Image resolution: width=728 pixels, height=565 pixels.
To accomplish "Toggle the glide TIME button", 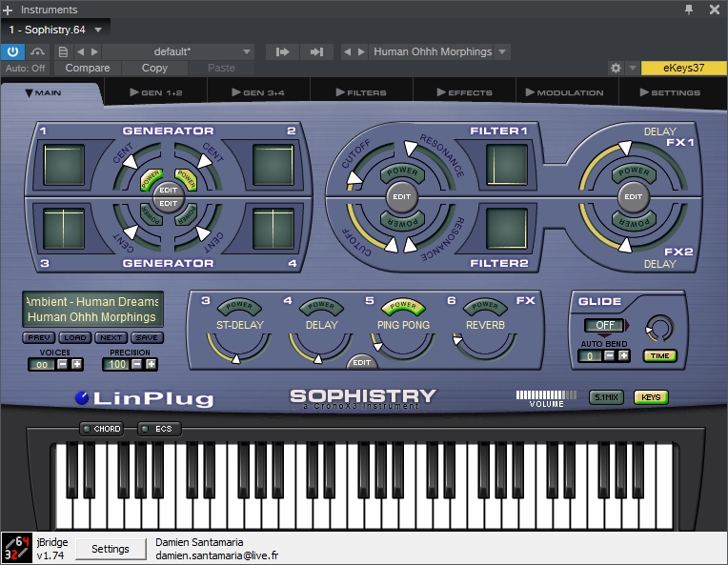I will coord(659,356).
